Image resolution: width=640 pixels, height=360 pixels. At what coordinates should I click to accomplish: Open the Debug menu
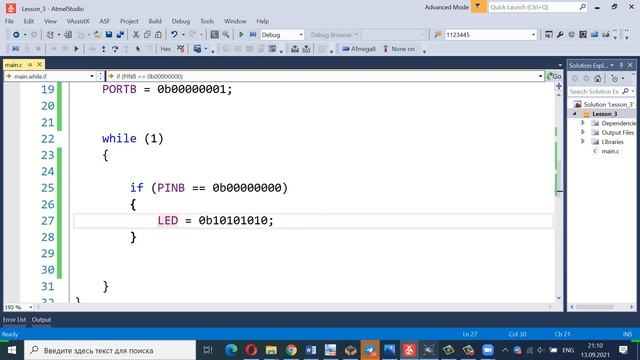(x=181, y=21)
